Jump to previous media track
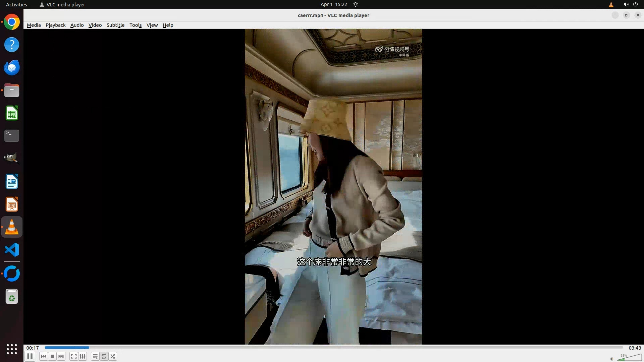The width and height of the screenshot is (644, 362). point(44,356)
